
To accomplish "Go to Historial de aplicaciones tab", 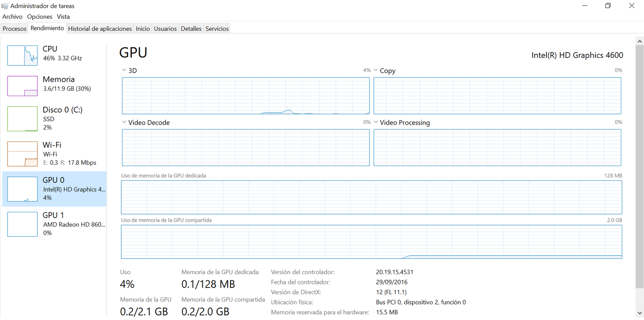I will (100, 28).
